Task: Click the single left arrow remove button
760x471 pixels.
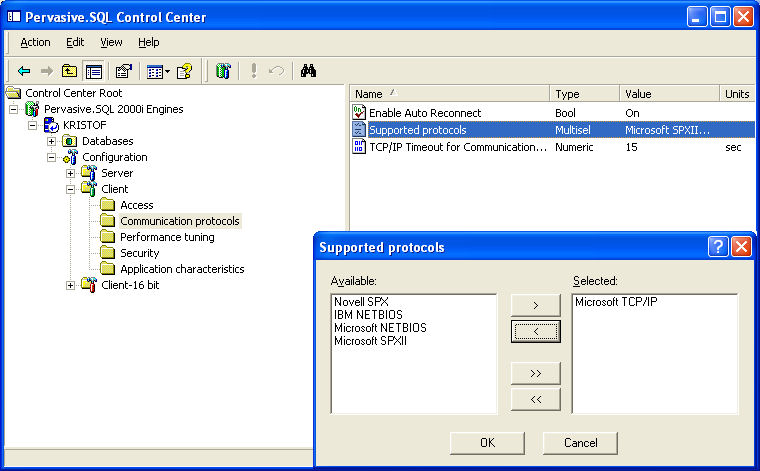Action: pos(536,331)
